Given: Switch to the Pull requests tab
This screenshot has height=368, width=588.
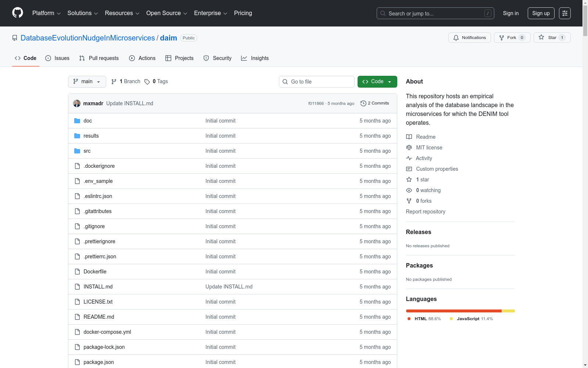Looking at the screenshot, I should click(x=99, y=58).
